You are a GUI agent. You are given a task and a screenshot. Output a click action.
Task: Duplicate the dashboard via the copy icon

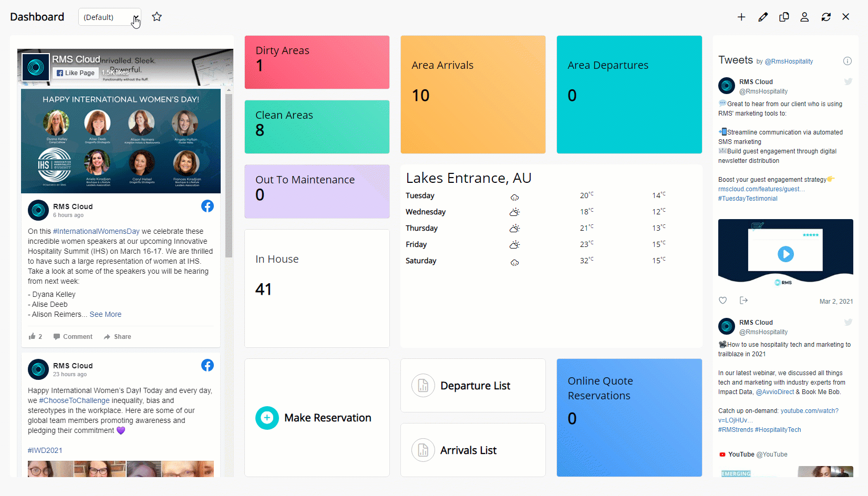(x=783, y=17)
